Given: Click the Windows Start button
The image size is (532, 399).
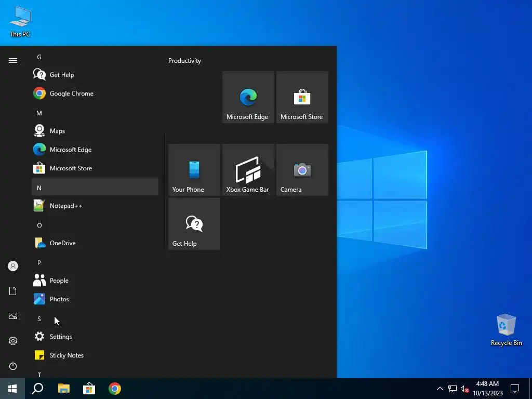Looking at the screenshot, I should (x=12, y=389).
